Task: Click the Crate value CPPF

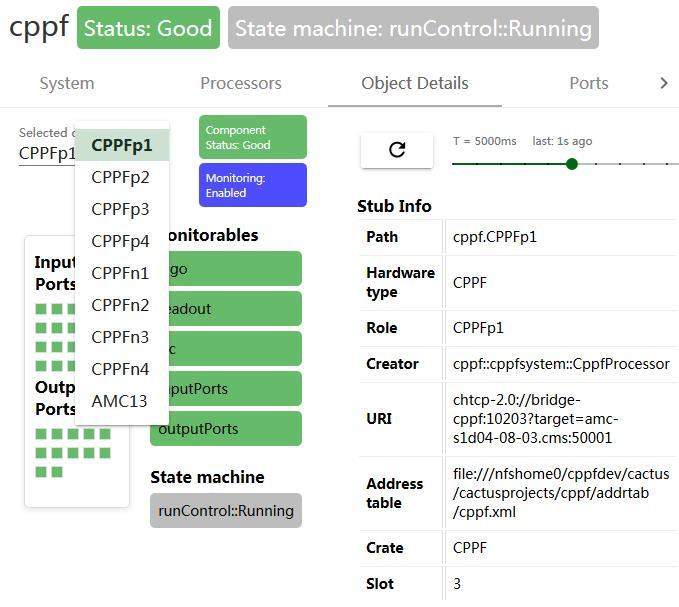Action: click(469, 548)
